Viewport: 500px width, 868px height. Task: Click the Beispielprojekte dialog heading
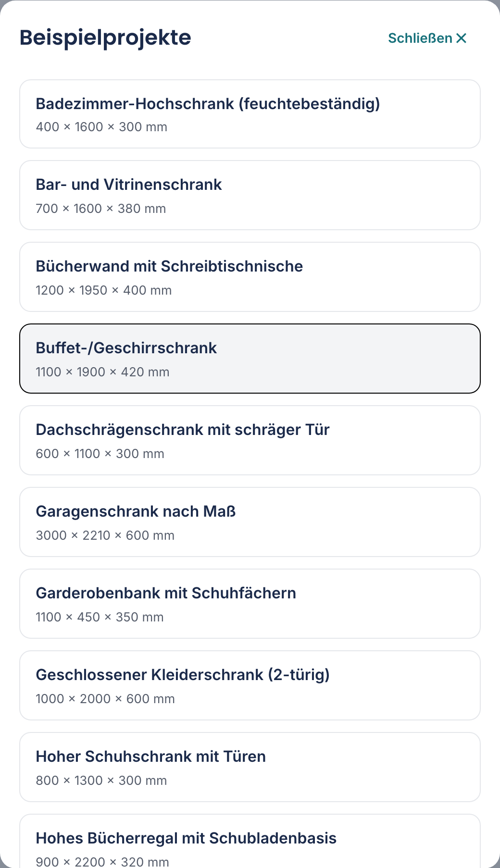click(x=105, y=37)
